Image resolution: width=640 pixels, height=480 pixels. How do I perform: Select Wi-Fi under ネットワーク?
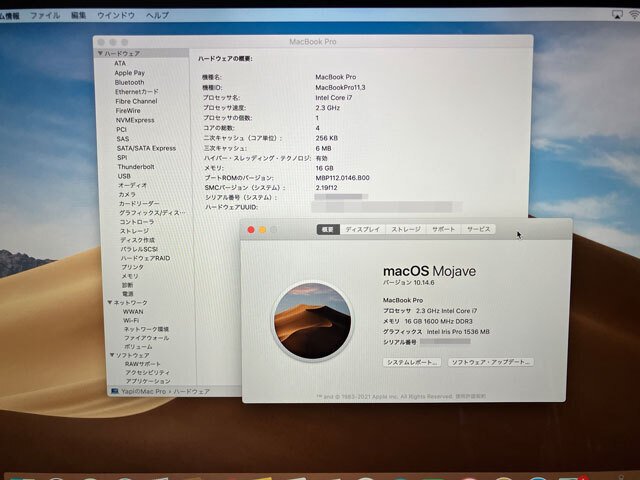(x=131, y=320)
